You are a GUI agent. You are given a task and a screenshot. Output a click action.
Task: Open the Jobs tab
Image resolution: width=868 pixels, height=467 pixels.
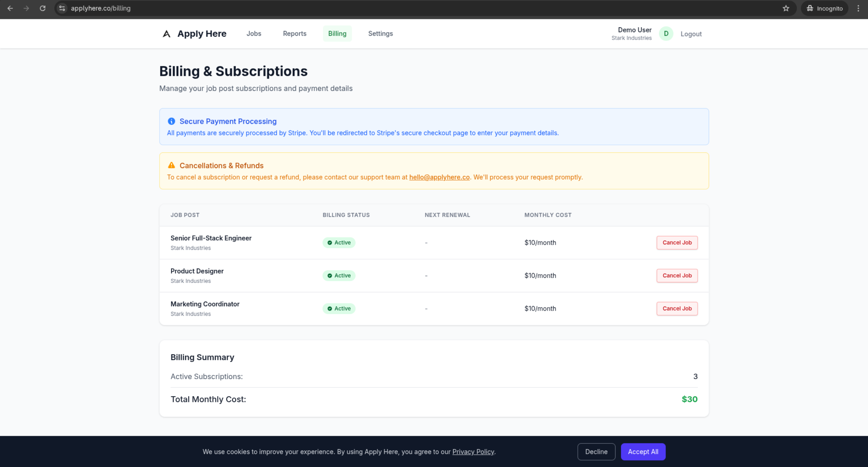[254, 34]
